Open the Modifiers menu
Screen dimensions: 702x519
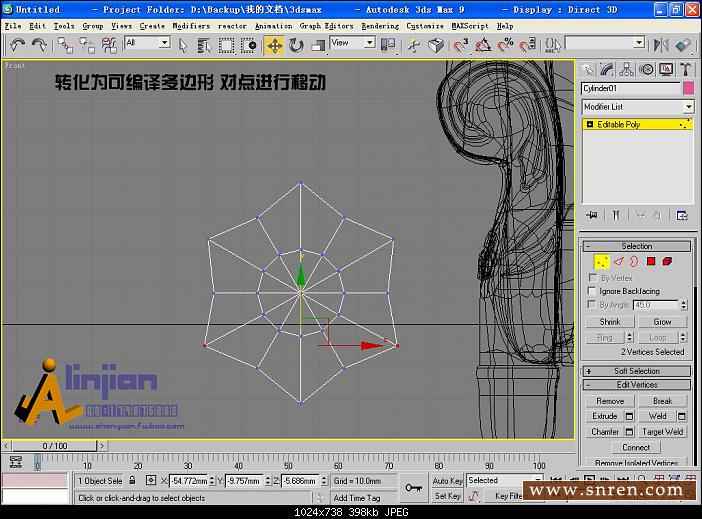coord(191,26)
